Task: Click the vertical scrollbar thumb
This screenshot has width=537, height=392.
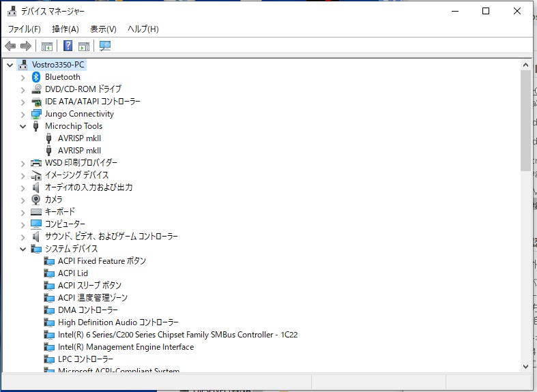Action: (525, 121)
